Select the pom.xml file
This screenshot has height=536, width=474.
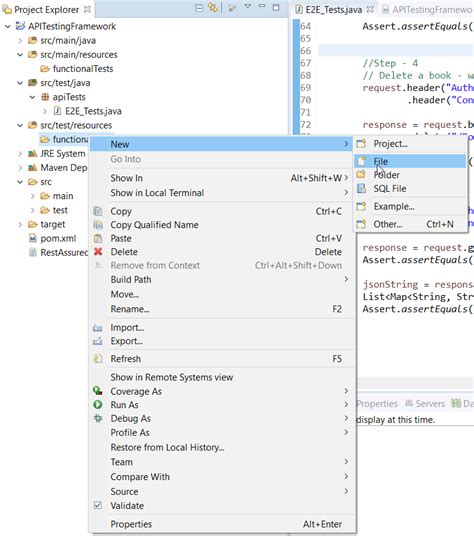(x=58, y=239)
